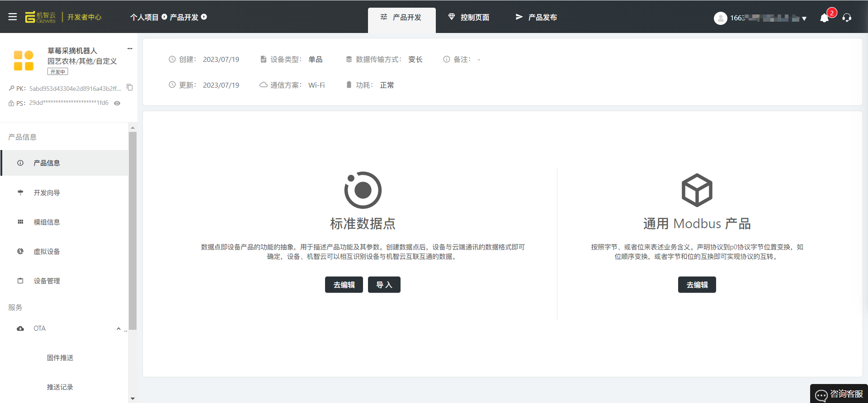Click the 草莓采摘机器人 product name
Image resolution: width=868 pixels, height=403 pixels.
tap(72, 51)
